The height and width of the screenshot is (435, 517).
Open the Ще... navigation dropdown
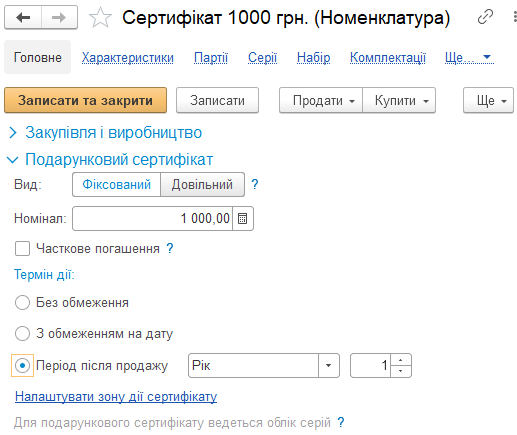469,58
